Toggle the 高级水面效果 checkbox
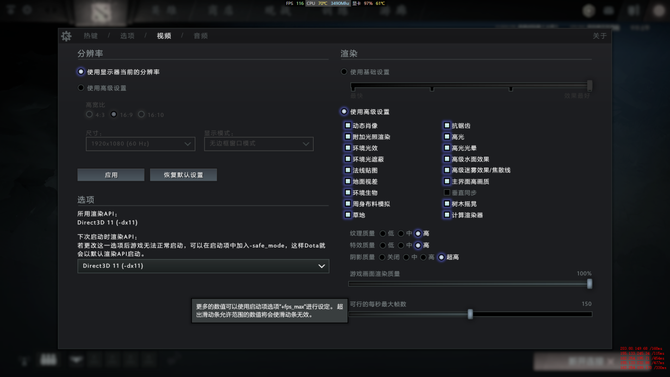670x377 pixels. (x=447, y=159)
